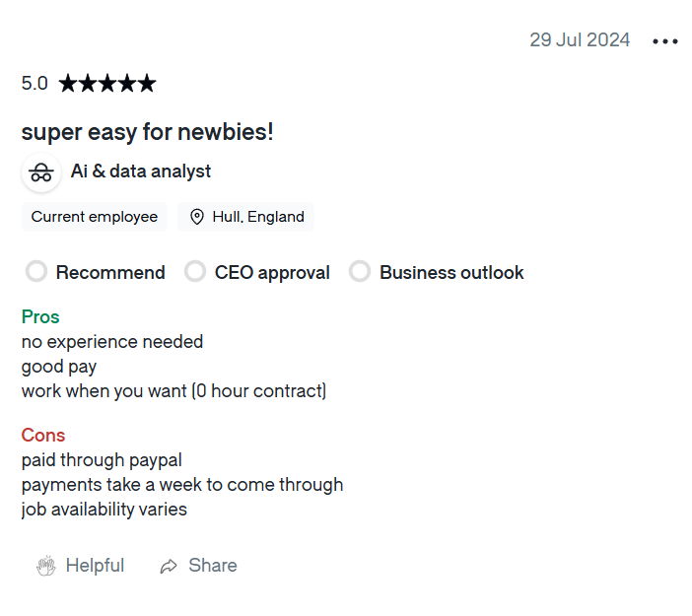This screenshot has width=692, height=616.
Task: Select the Business outlook circle indicator
Action: (x=360, y=271)
